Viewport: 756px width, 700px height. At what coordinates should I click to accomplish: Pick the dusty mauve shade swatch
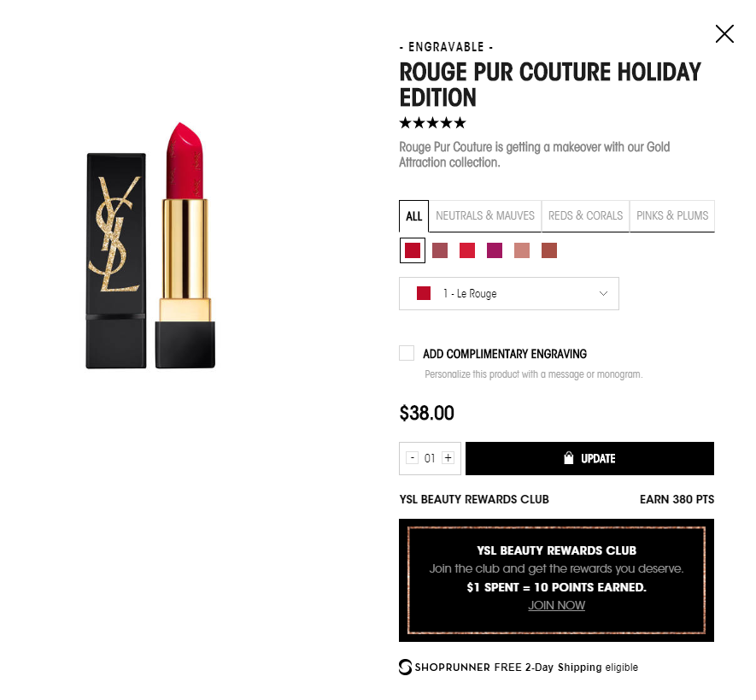point(440,250)
